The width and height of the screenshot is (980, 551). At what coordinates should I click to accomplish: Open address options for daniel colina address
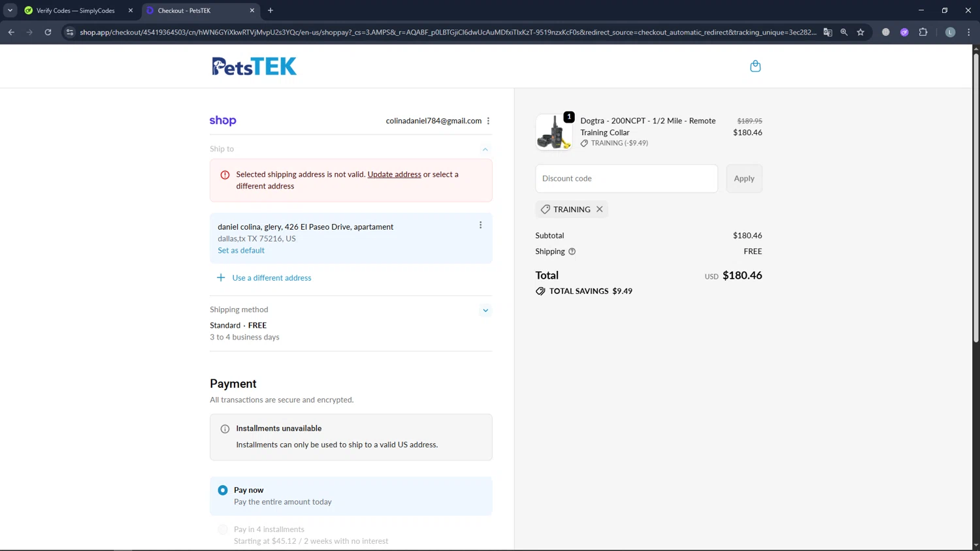480,225
